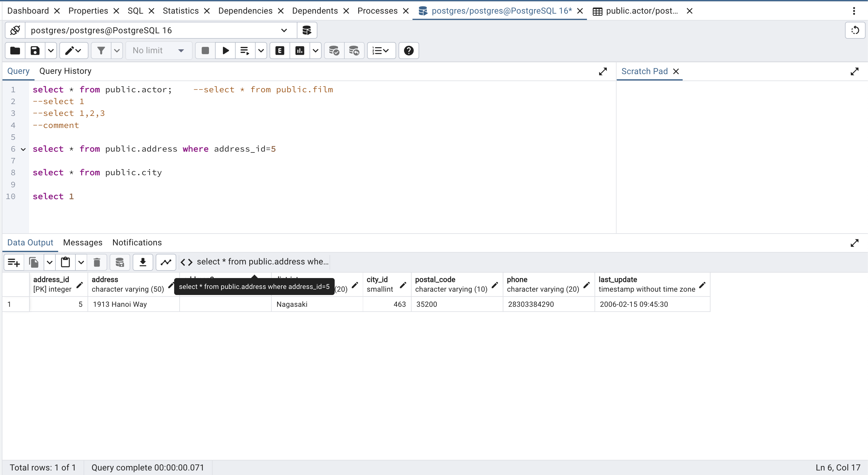Click the Execute script play button

point(225,51)
